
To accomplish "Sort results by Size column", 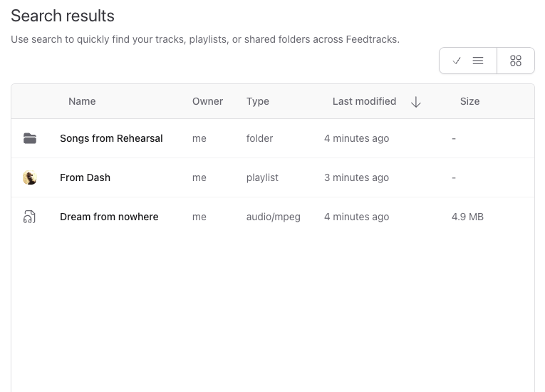I will point(469,101).
